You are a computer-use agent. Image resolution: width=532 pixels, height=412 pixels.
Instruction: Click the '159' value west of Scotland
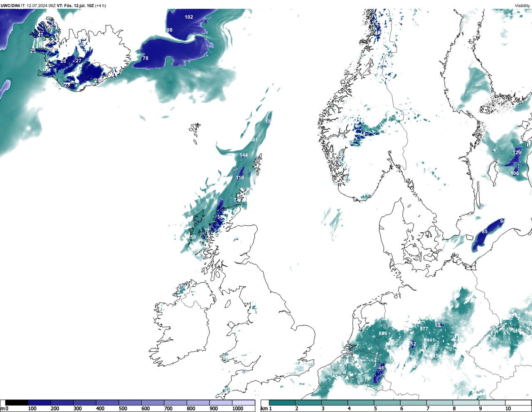coord(192,237)
